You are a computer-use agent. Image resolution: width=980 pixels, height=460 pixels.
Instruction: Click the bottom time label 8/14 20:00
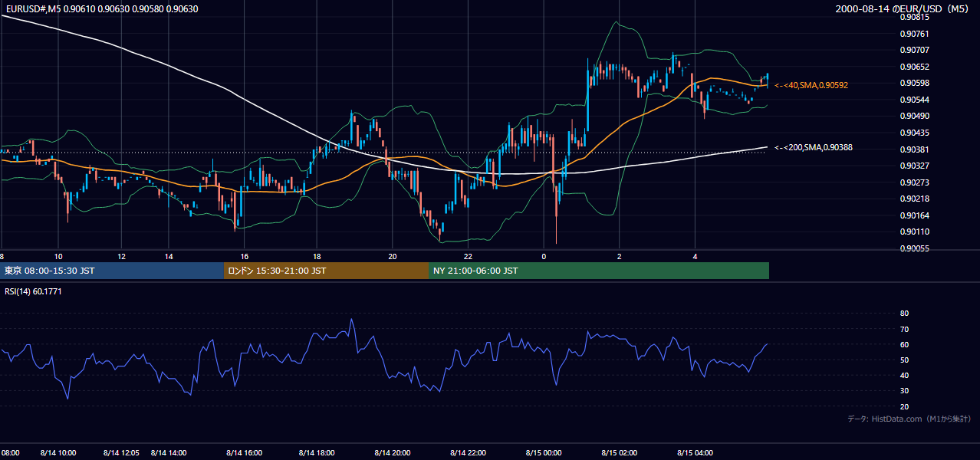tap(393, 452)
